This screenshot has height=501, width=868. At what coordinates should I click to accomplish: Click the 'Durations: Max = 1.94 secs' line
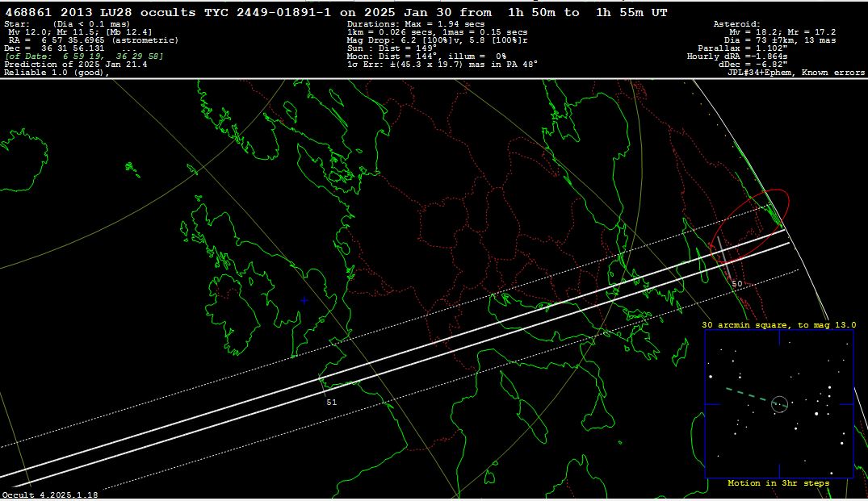tap(415, 24)
